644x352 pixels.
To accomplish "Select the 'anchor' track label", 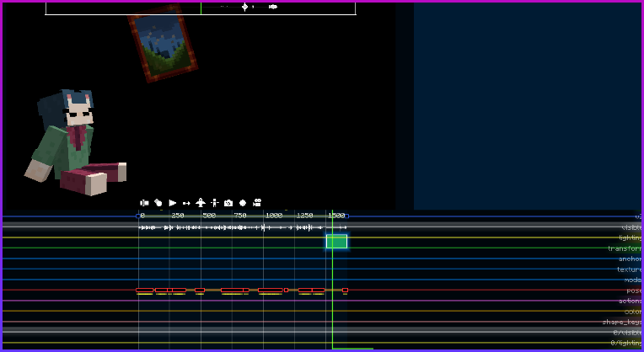I will coord(630,259).
